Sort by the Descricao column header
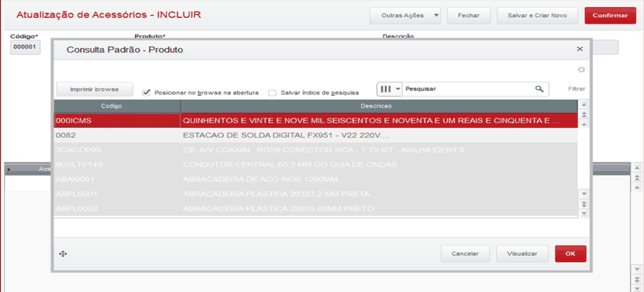 click(379, 106)
